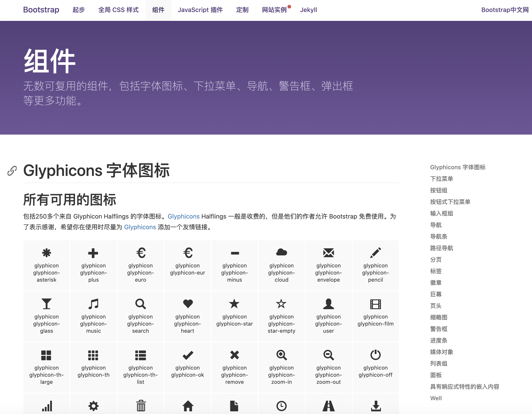The height and width of the screenshot is (414, 532).
Task: Click the glyphicon-off power icon
Action: tap(375, 355)
